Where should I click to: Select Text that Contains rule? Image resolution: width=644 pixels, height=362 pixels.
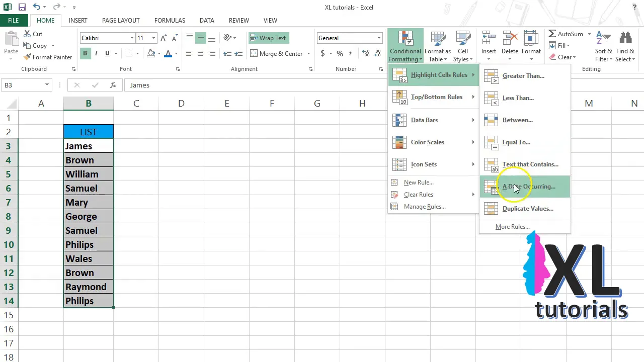click(525, 164)
